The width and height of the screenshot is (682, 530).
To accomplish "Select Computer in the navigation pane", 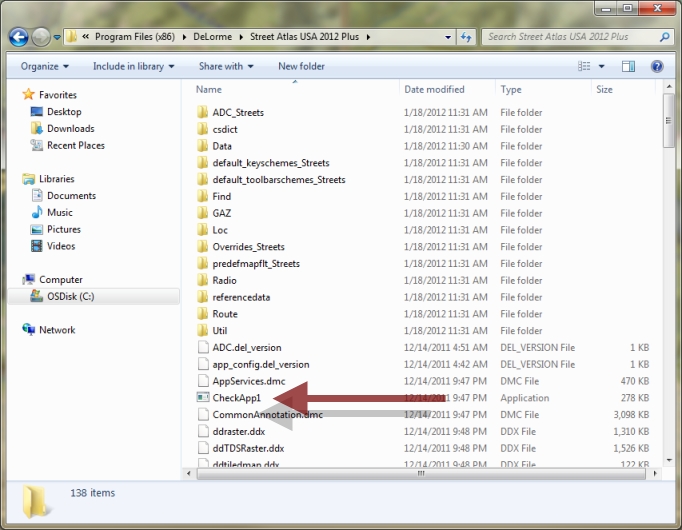I will [61, 280].
